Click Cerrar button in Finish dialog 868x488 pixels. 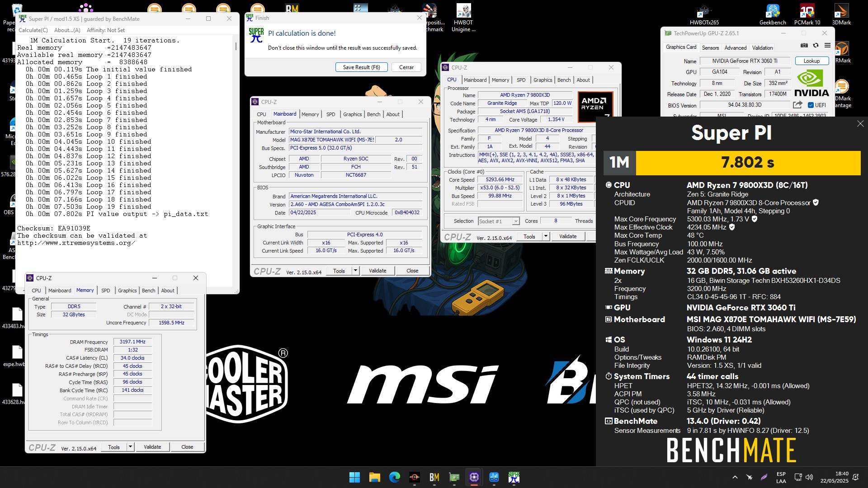[x=406, y=67]
